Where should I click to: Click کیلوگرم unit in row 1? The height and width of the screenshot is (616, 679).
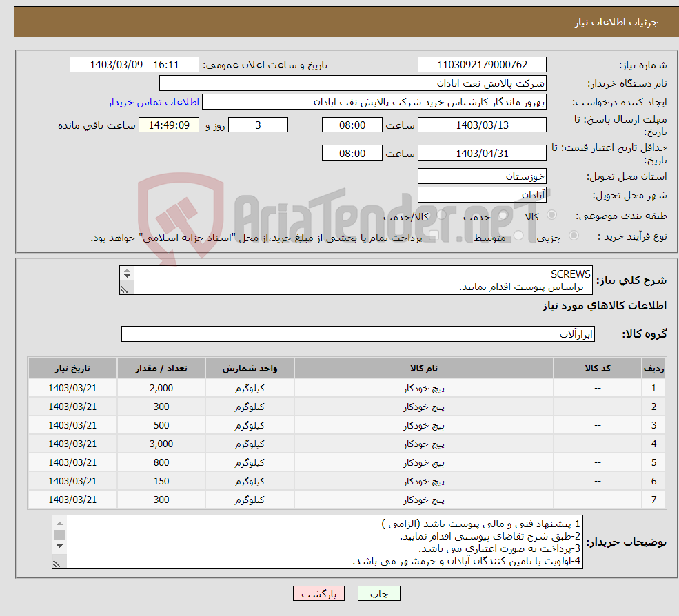click(250, 389)
